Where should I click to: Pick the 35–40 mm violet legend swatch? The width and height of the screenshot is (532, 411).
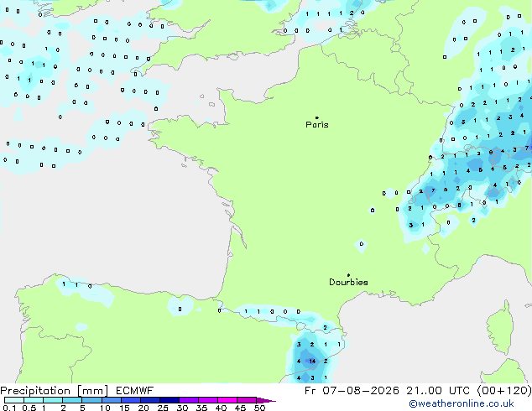208,400
